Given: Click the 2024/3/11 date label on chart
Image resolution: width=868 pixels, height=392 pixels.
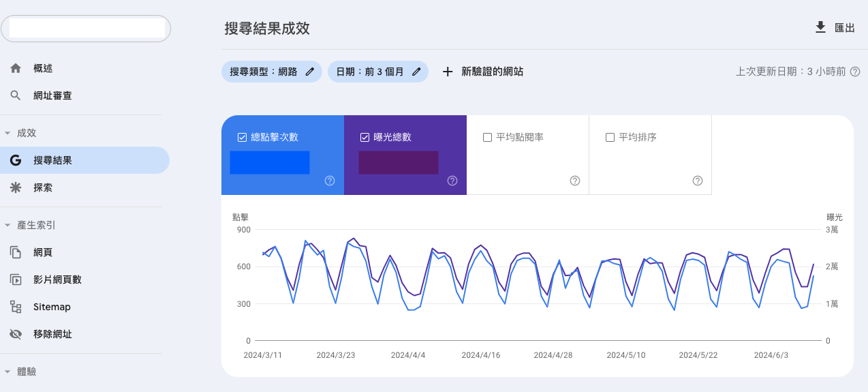Looking at the screenshot, I should tap(264, 355).
